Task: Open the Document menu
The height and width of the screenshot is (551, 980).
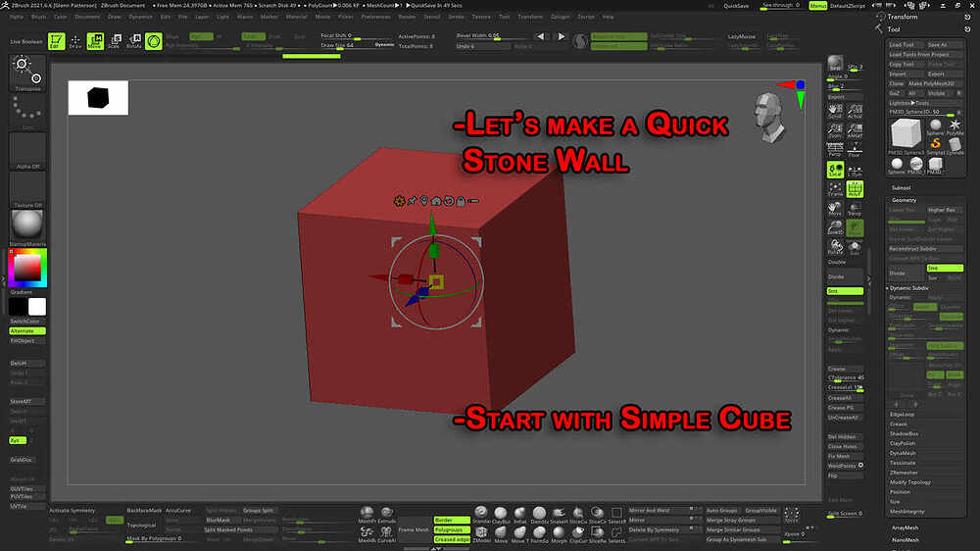Action: (x=87, y=17)
